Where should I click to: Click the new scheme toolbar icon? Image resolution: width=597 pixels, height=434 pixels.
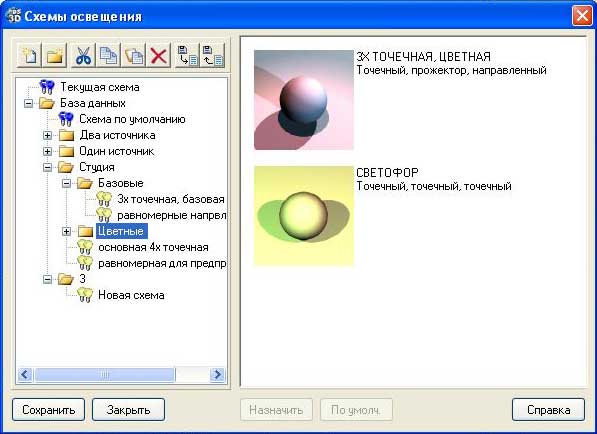click(30, 56)
